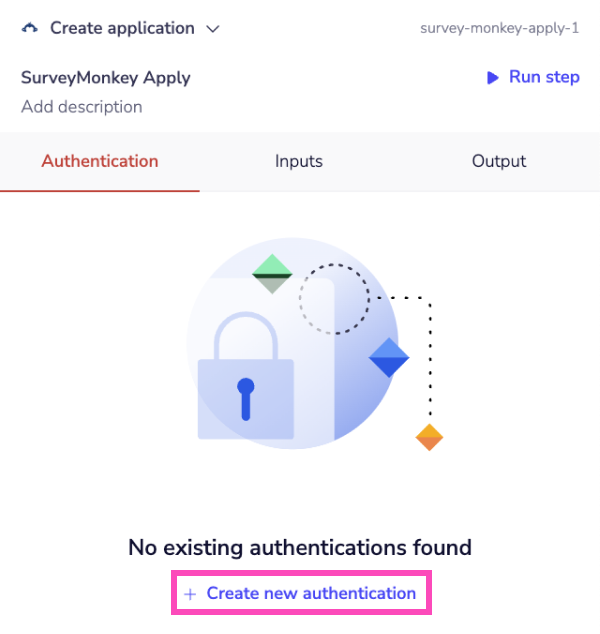Click the dotted circle in the illustration
Image resolution: width=600 pixels, height=634 pixels.
point(334,298)
